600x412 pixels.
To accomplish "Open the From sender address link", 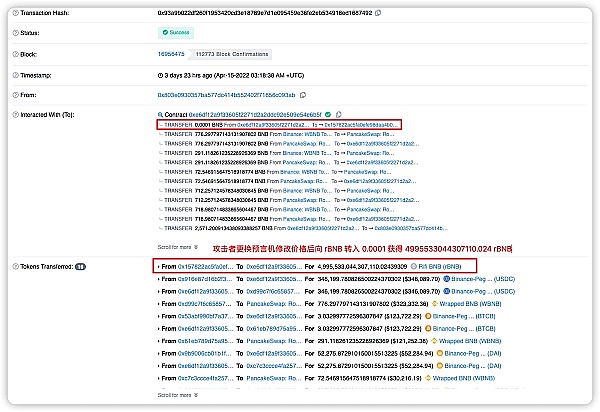I will coord(227,95).
